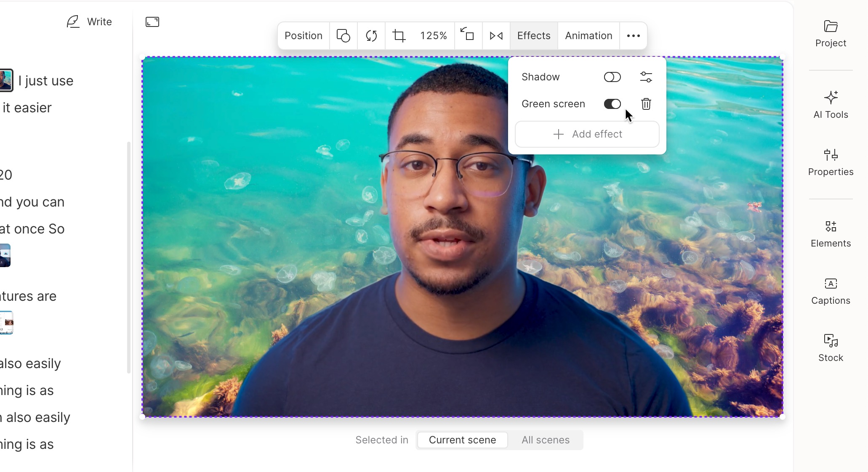
Task: Click the thumbnail below 'at once So'
Action: coord(5,255)
